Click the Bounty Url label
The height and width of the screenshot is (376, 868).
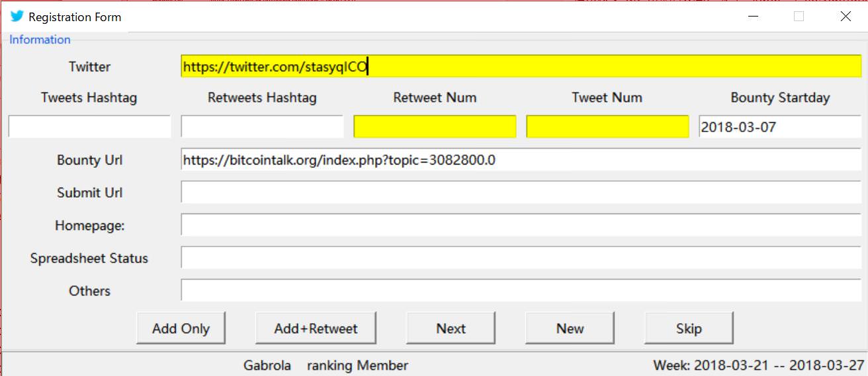click(89, 160)
